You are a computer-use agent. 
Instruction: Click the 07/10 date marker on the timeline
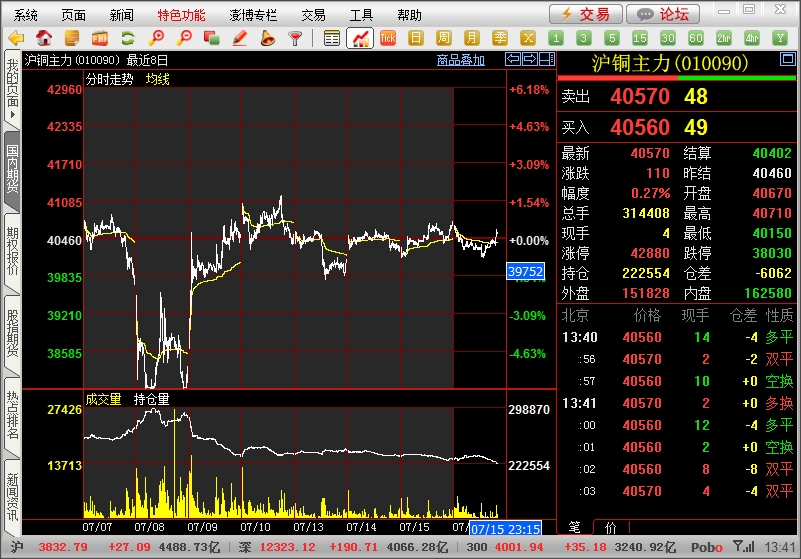(x=255, y=527)
